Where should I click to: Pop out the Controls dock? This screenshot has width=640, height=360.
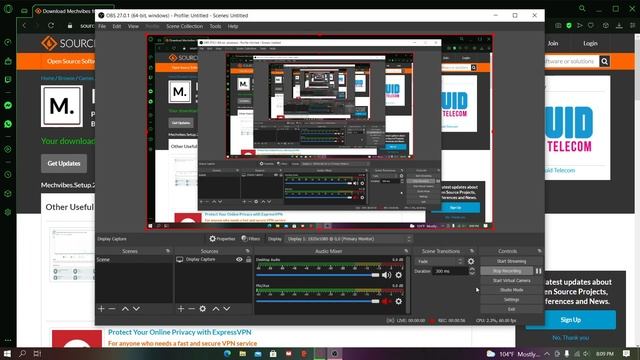pos(540,251)
